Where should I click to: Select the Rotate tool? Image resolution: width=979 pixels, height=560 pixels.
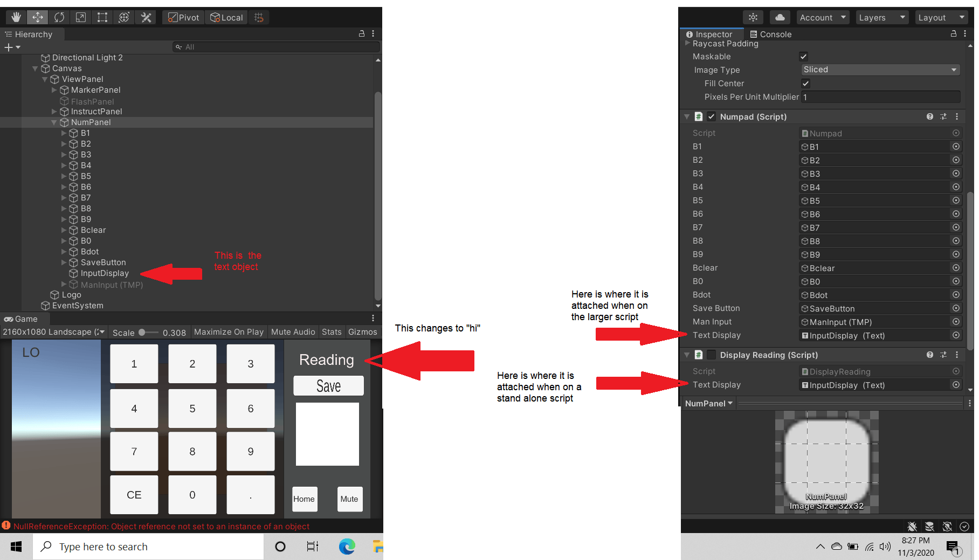point(59,17)
